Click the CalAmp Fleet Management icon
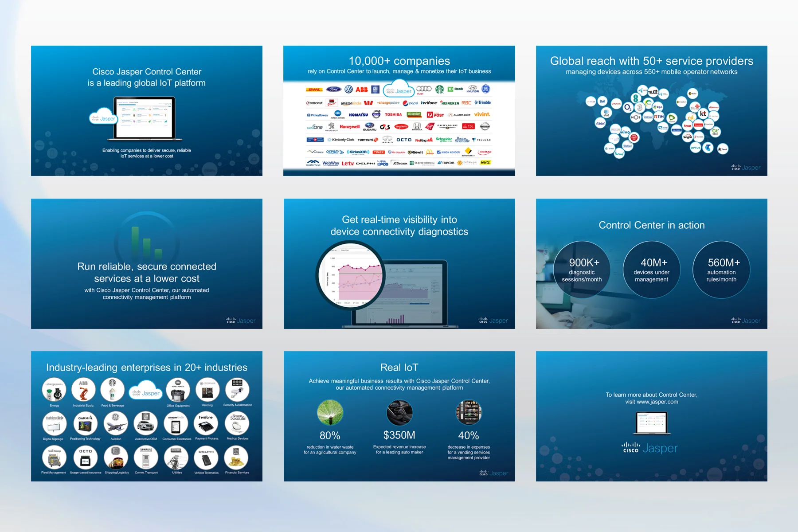Viewport: 798px width, 532px height. (x=55, y=458)
